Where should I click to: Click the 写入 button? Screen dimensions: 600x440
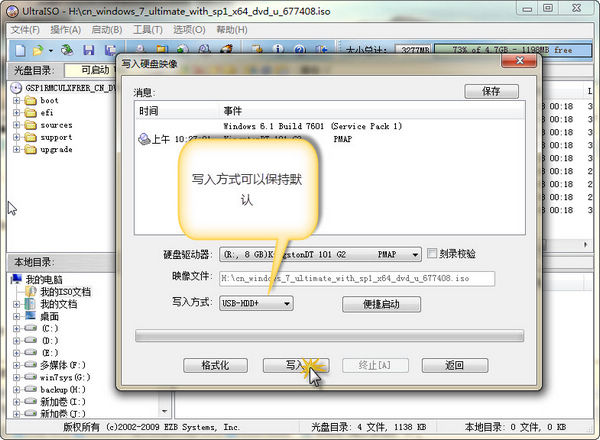point(296,365)
